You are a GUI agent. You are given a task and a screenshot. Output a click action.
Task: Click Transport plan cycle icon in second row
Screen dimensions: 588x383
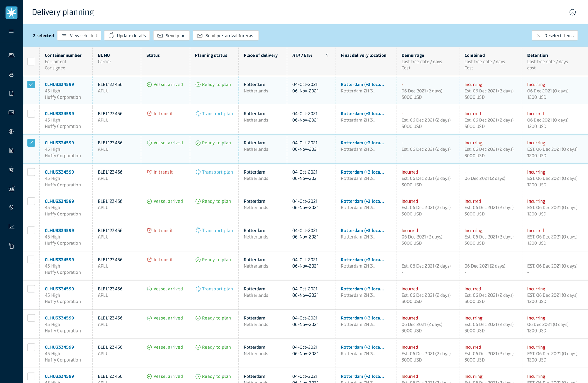[198, 114]
